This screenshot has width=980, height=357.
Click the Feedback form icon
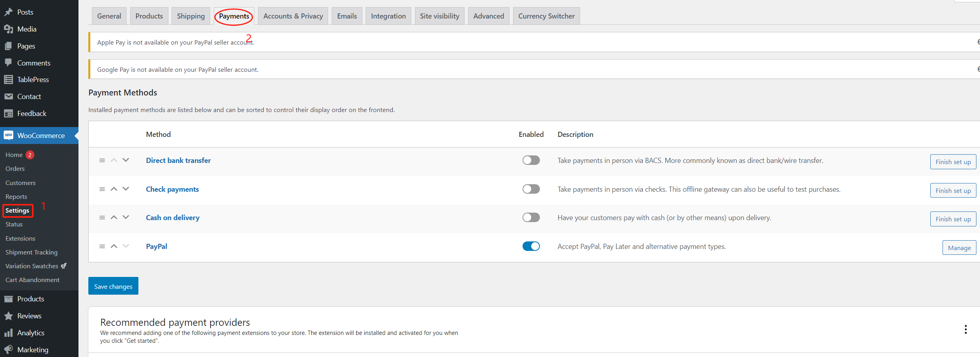8,114
